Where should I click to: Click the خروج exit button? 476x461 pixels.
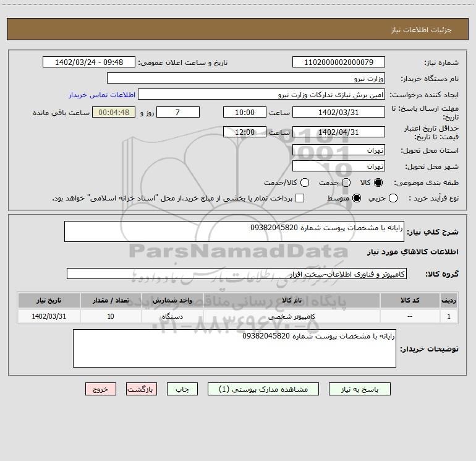101,389
